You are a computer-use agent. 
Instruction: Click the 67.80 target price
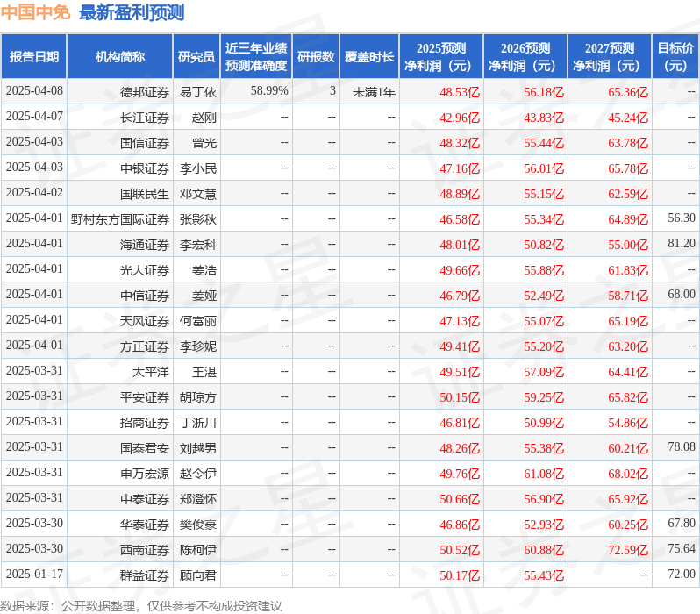pos(682,524)
